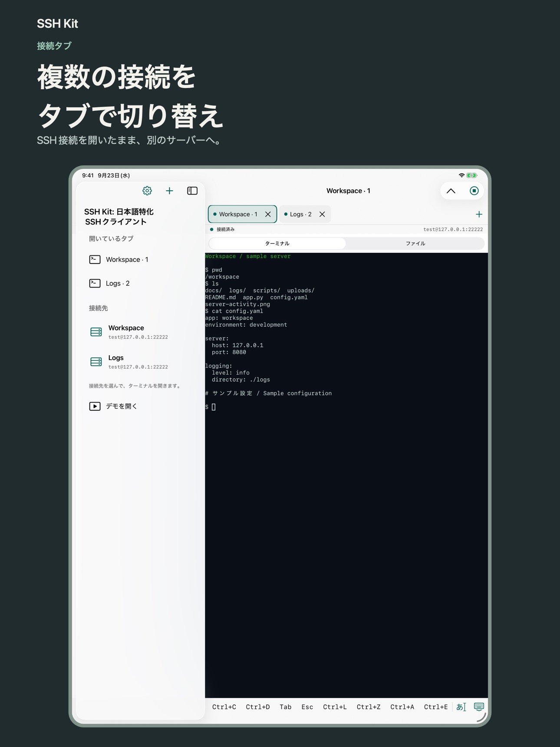The width and height of the screenshot is (560, 747).
Task: Collapse header with the chevron-up button
Action: pyautogui.click(x=451, y=191)
